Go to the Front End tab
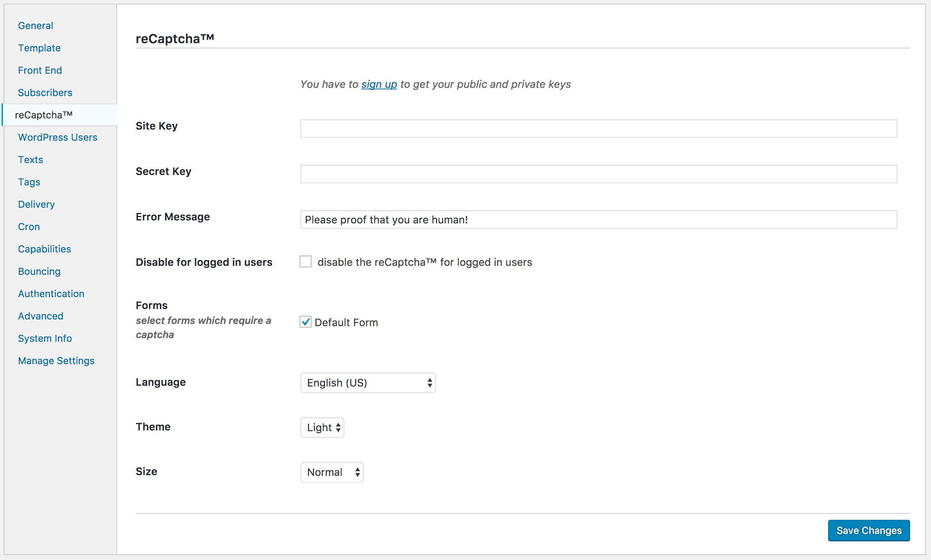 click(x=40, y=70)
